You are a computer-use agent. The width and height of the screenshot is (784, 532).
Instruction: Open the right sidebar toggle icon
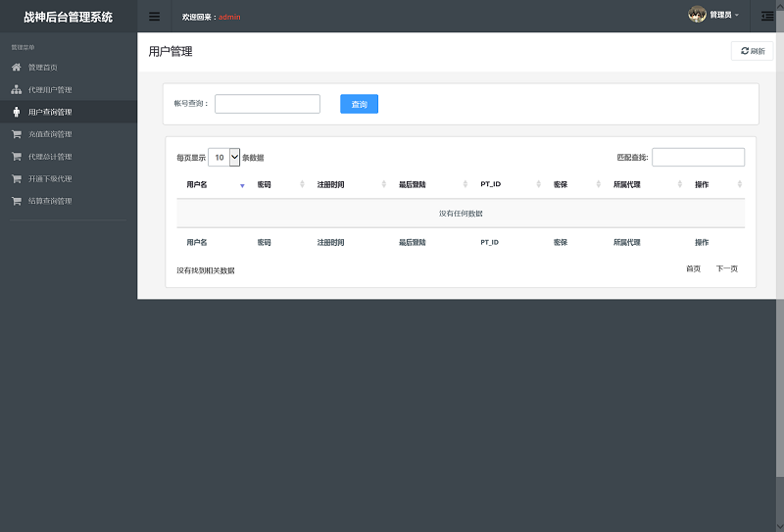click(x=767, y=17)
